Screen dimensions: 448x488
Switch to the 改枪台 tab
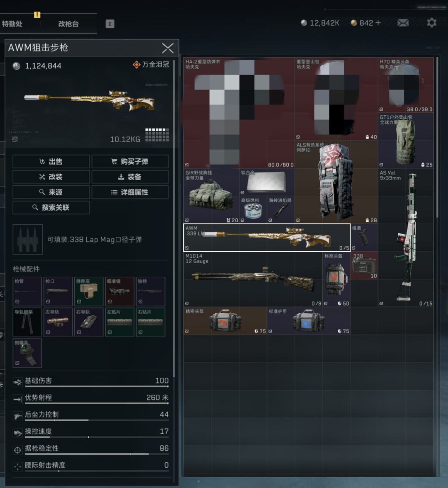pyautogui.click(x=68, y=24)
